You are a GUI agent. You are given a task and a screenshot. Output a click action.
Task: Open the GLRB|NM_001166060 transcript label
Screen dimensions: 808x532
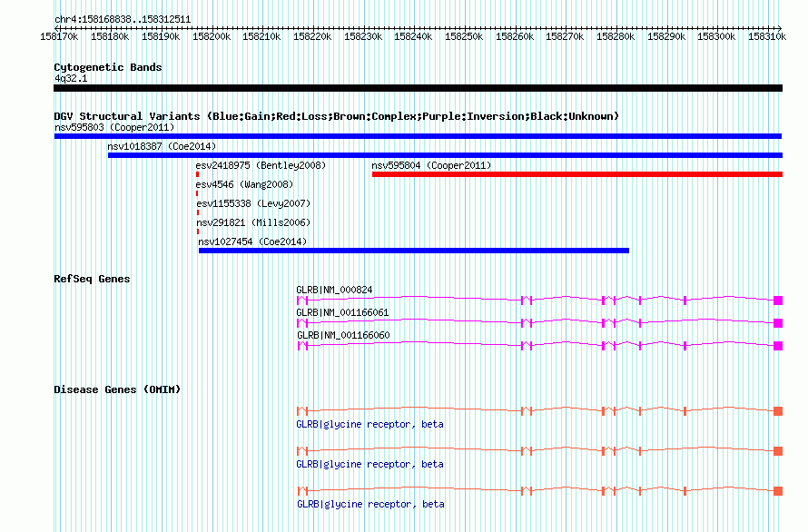point(343,336)
